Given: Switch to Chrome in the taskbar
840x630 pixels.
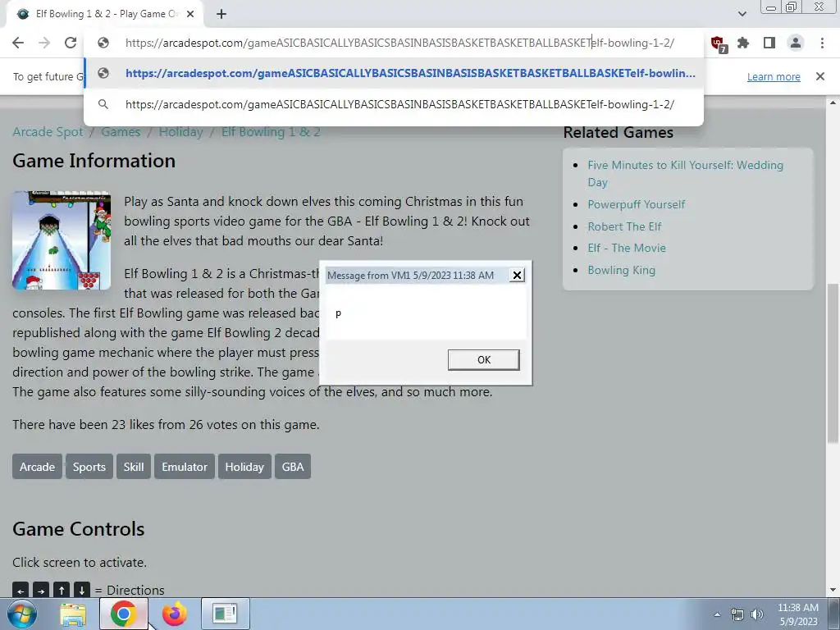Looking at the screenshot, I should [123, 614].
